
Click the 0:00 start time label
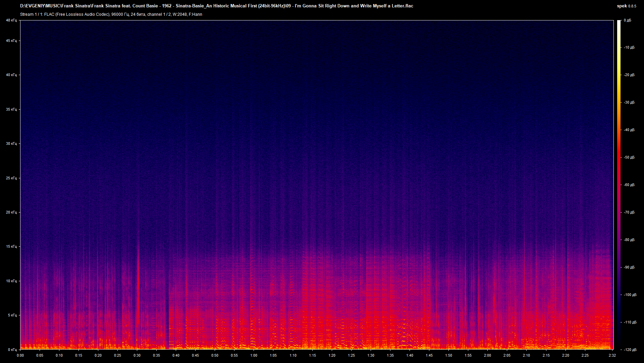tap(20, 355)
